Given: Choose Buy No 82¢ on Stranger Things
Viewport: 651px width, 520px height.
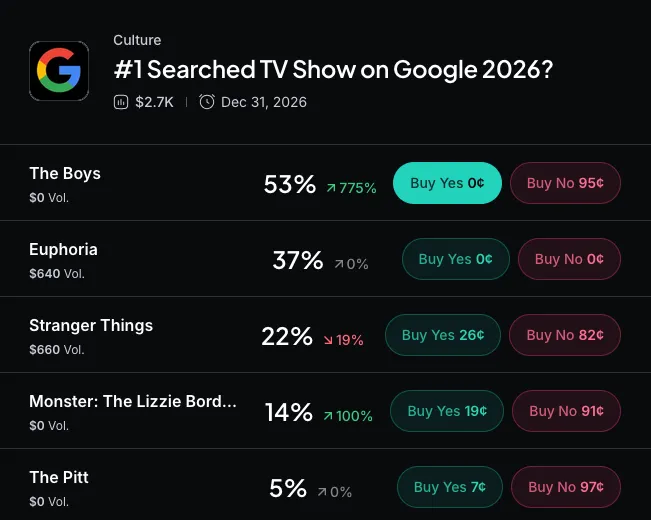Looking at the screenshot, I should coord(565,335).
